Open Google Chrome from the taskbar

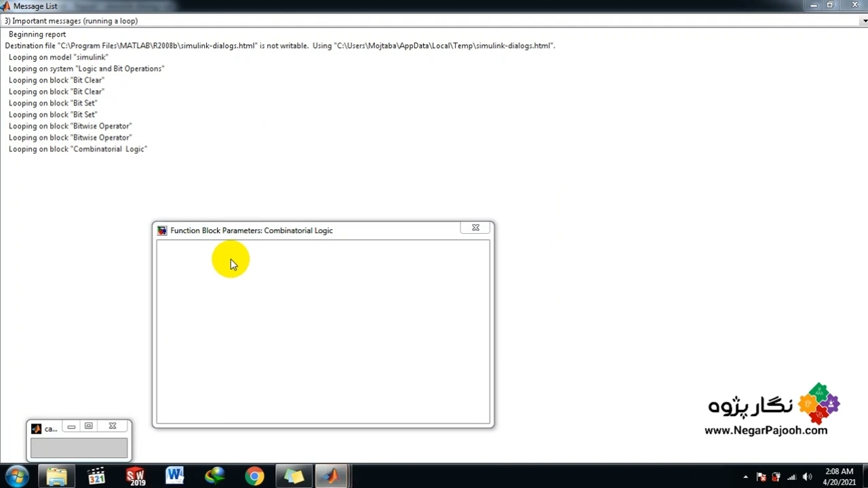pos(254,476)
